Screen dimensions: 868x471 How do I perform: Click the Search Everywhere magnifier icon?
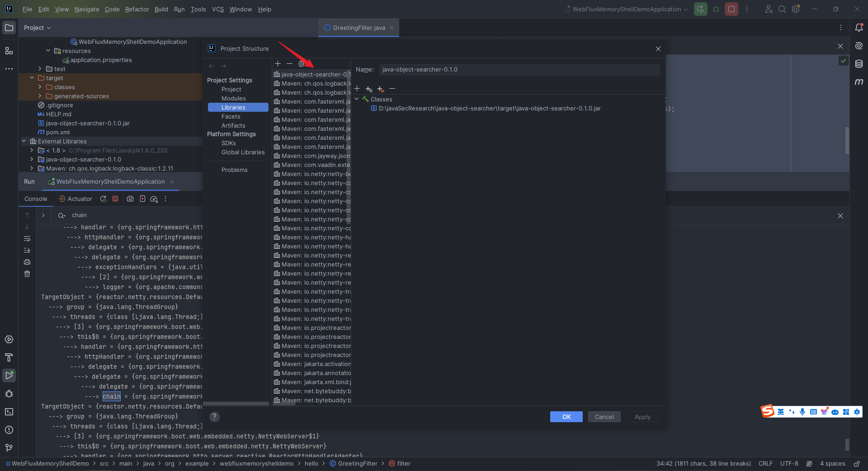[x=782, y=9]
